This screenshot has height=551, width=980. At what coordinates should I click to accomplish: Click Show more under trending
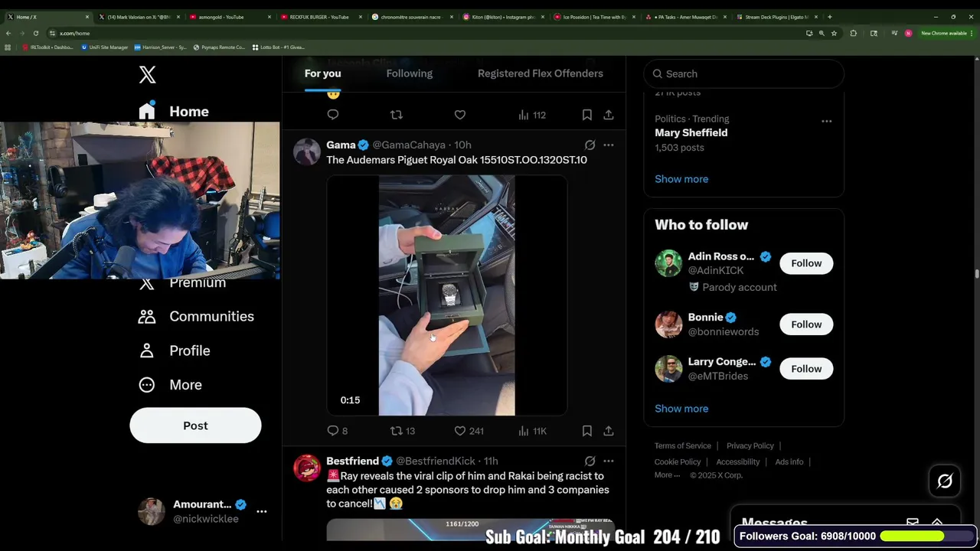coord(681,179)
